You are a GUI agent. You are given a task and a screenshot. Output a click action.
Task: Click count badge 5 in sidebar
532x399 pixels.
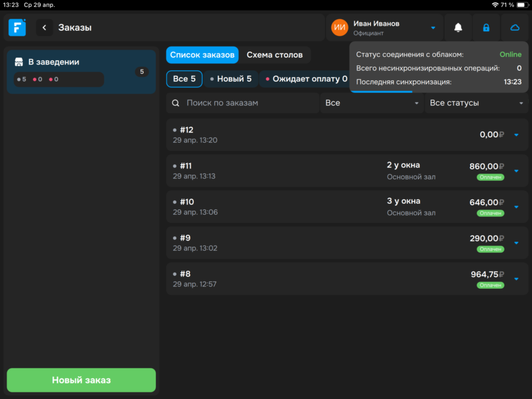[x=142, y=72]
